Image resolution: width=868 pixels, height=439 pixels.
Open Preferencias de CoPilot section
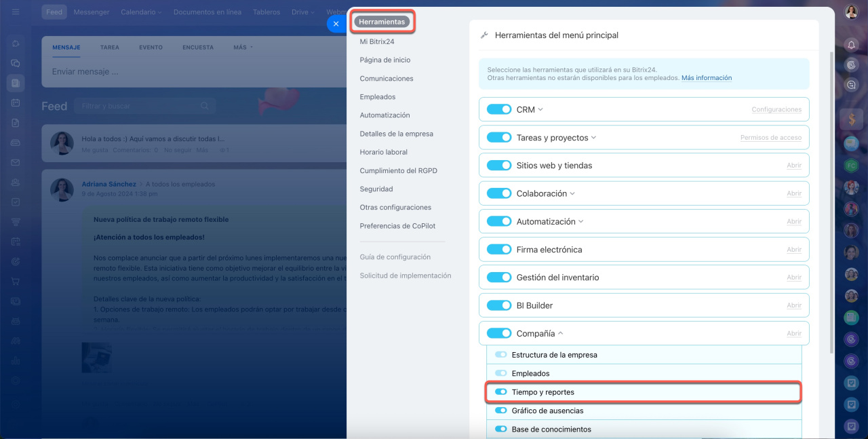tap(397, 226)
